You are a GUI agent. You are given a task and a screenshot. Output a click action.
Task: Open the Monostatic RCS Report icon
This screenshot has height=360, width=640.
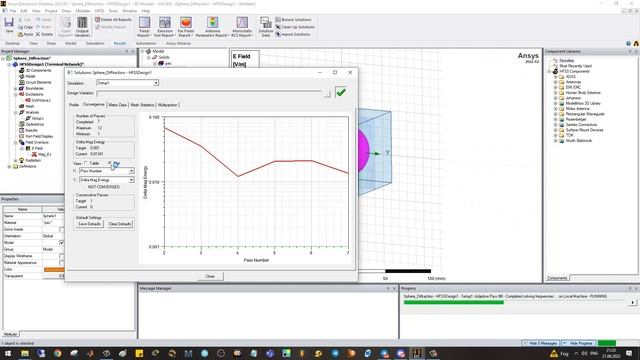click(242, 23)
